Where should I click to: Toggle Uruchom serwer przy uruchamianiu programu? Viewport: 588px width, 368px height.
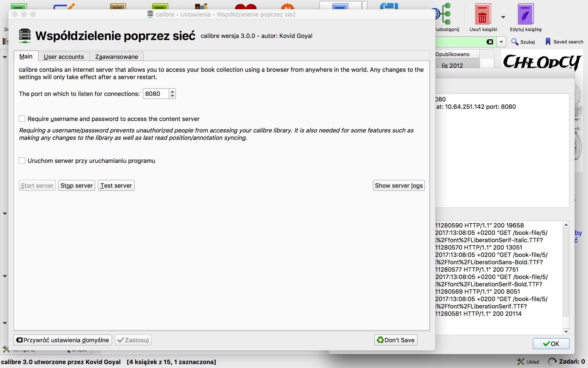pos(22,161)
